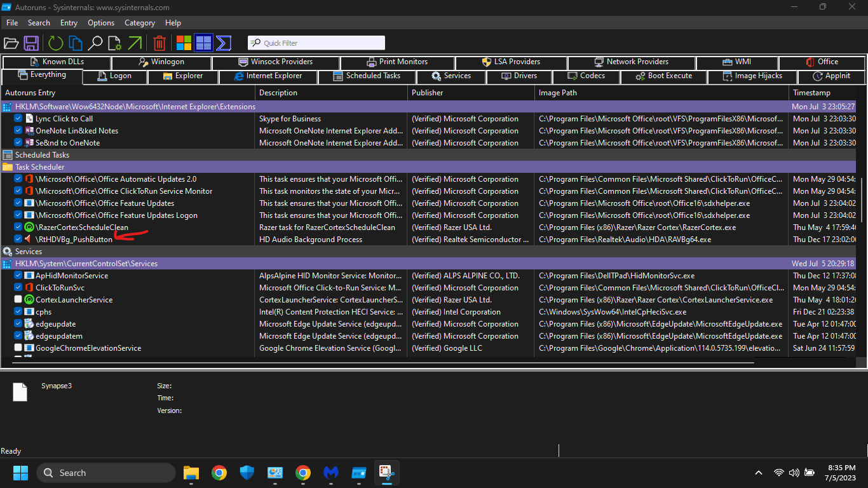Enable the ClickToRunSvc service checkbox

tap(18, 288)
